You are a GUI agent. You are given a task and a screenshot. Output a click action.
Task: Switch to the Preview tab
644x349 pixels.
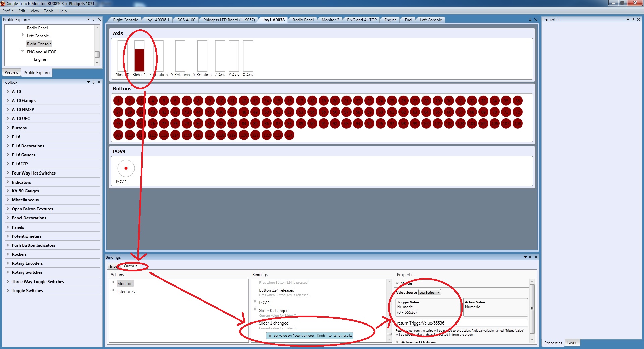click(11, 72)
